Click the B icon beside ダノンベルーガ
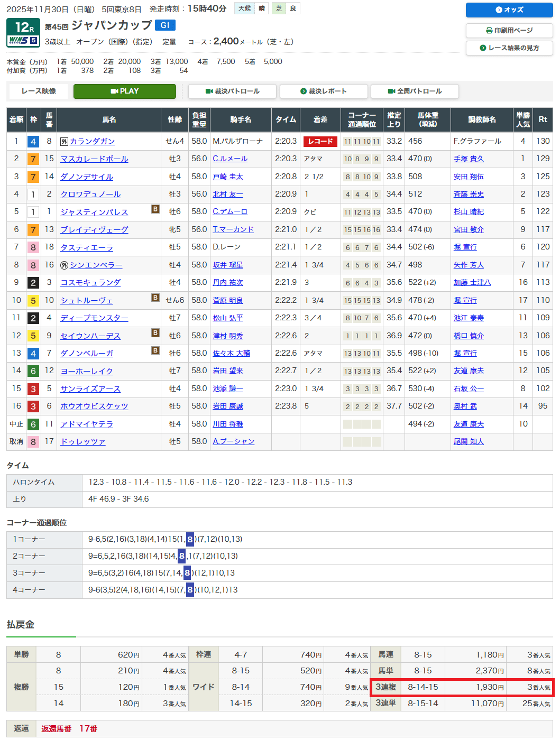Viewport: 560px width, 740px height. point(155,350)
